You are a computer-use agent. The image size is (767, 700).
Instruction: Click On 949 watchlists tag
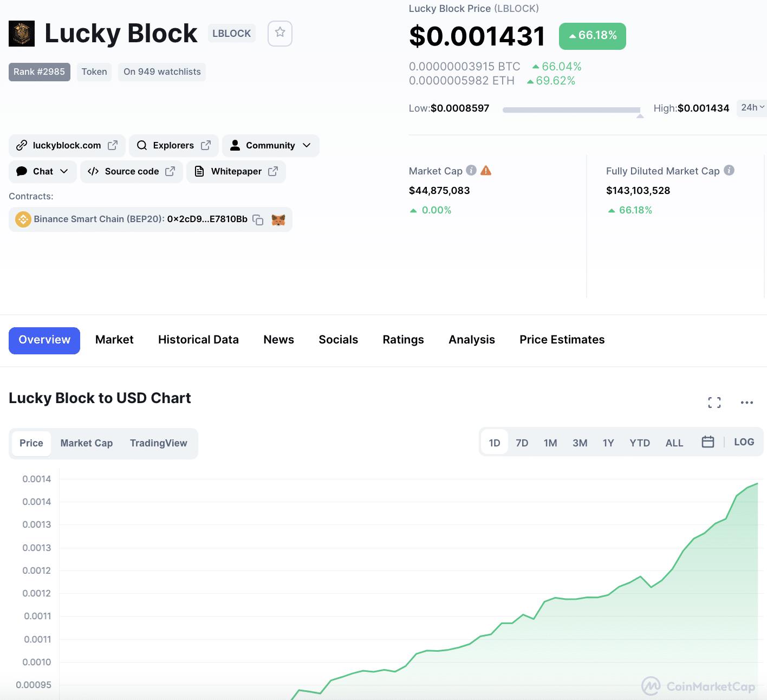[x=162, y=72]
